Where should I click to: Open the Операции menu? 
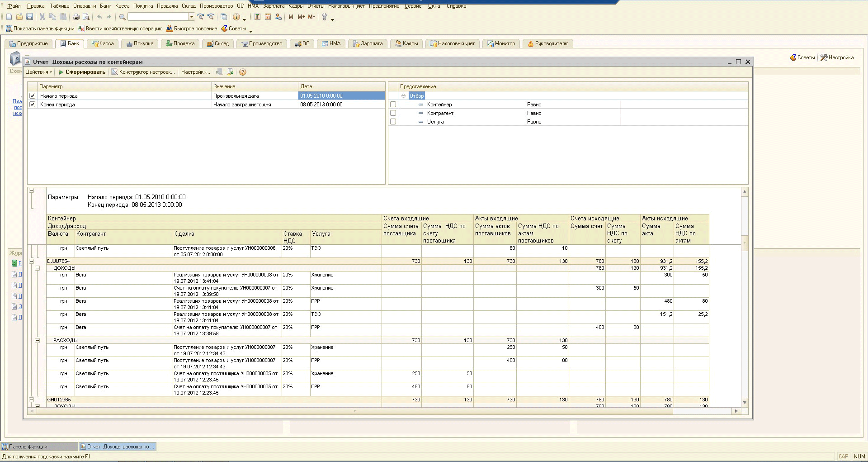[x=85, y=6]
